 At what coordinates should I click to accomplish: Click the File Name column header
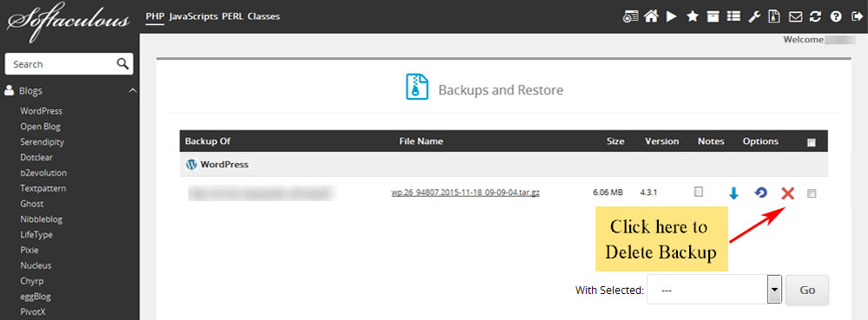(421, 141)
